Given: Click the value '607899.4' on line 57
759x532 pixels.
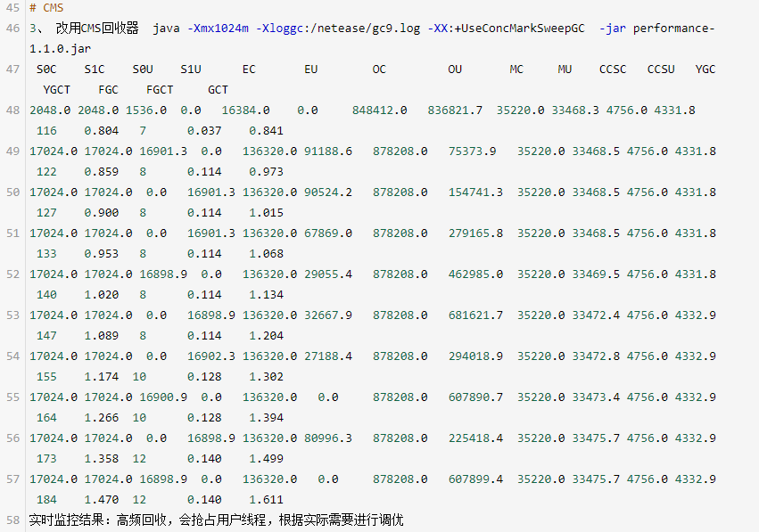Looking at the screenshot, I should click(475, 479).
